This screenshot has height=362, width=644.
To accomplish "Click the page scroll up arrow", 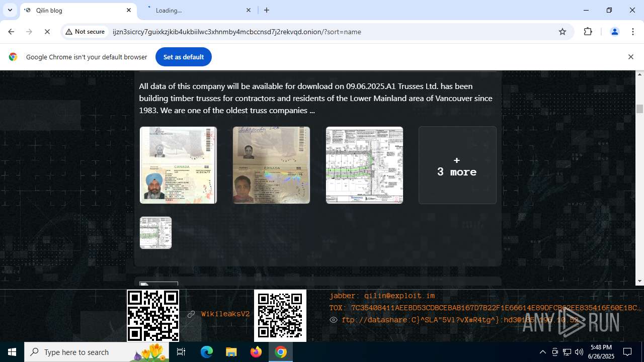I will pyautogui.click(x=639, y=74).
